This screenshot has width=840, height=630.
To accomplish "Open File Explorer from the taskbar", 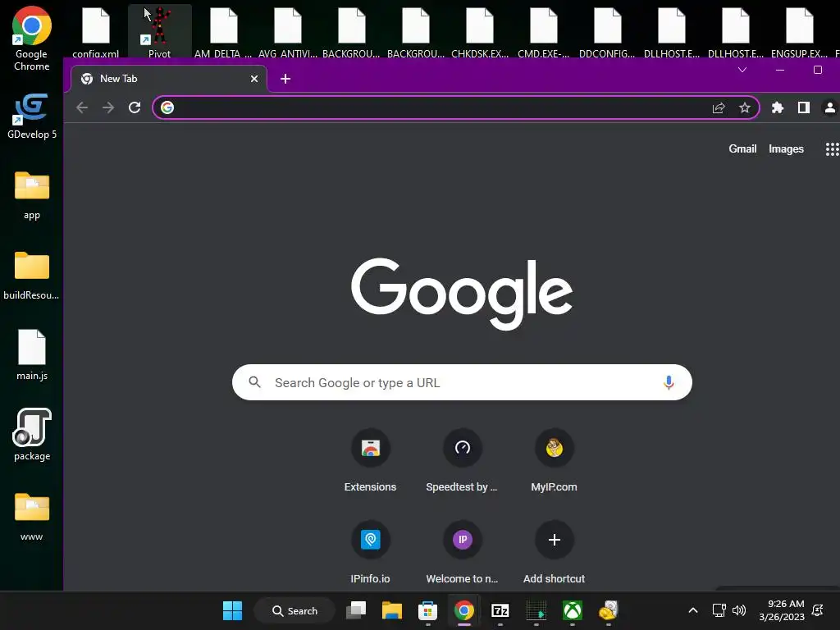I will 391,610.
